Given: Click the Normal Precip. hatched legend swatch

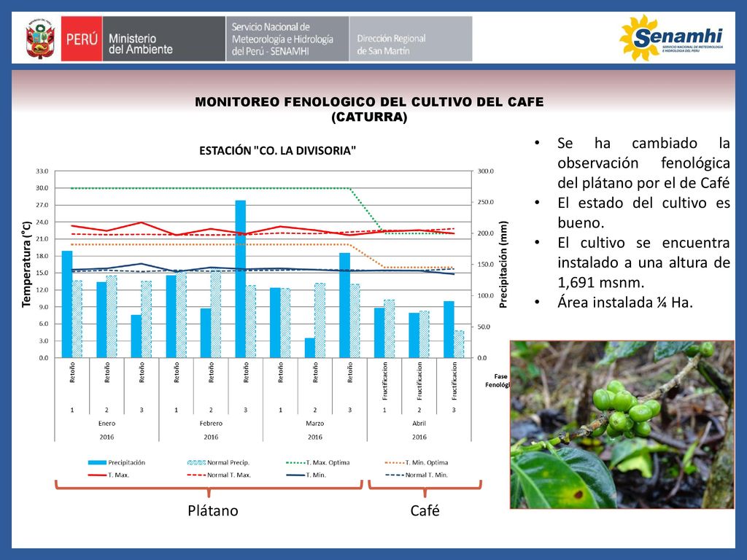Looking at the screenshot, I should click(196, 462).
